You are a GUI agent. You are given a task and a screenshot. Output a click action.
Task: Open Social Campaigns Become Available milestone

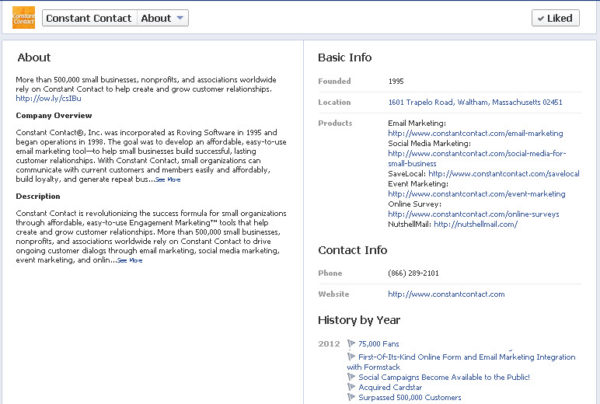pyautogui.click(x=444, y=377)
